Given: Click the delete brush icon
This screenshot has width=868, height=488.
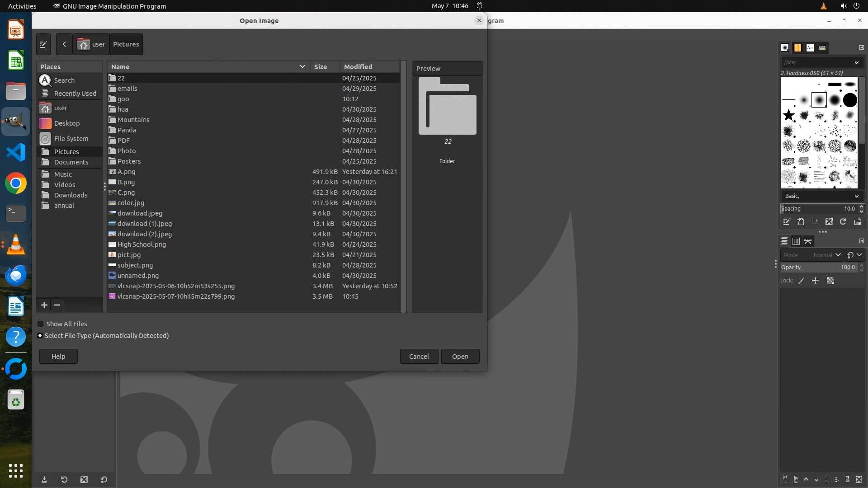Looking at the screenshot, I should pyautogui.click(x=829, y=221).
